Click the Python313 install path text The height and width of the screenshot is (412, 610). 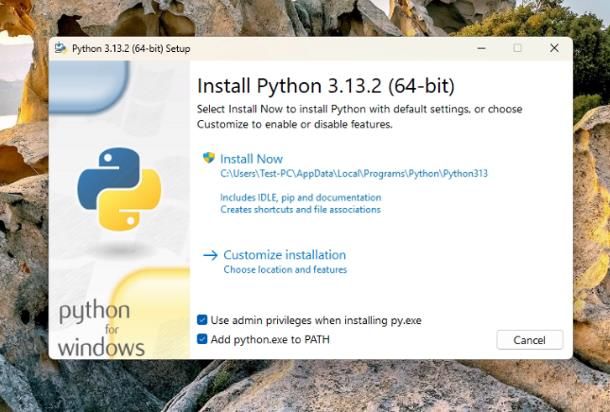[x=354, y=174]
